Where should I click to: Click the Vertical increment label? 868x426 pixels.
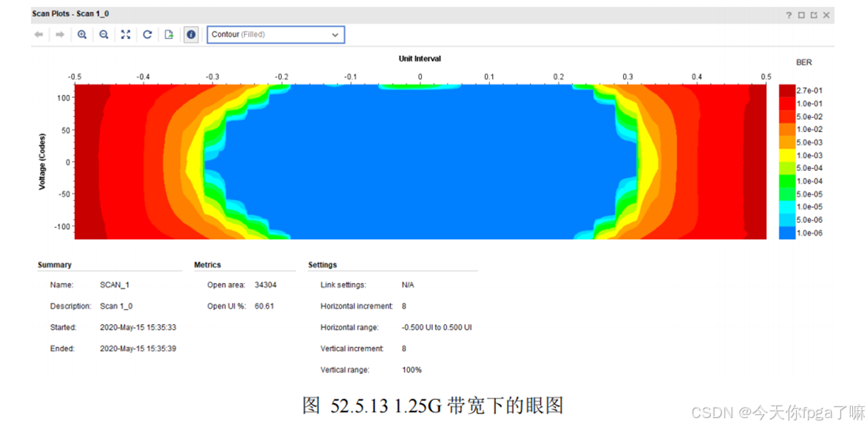[x=352, y=349]
